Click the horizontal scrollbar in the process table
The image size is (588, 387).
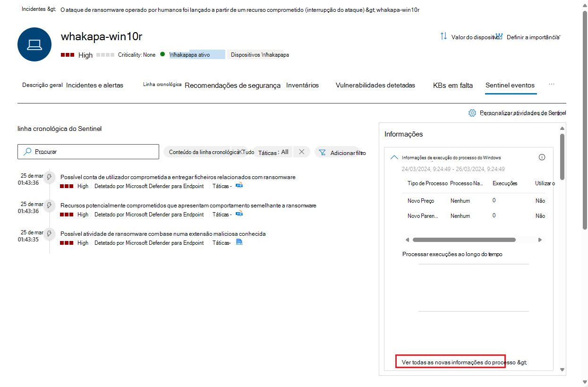click(x=464, y=240)
